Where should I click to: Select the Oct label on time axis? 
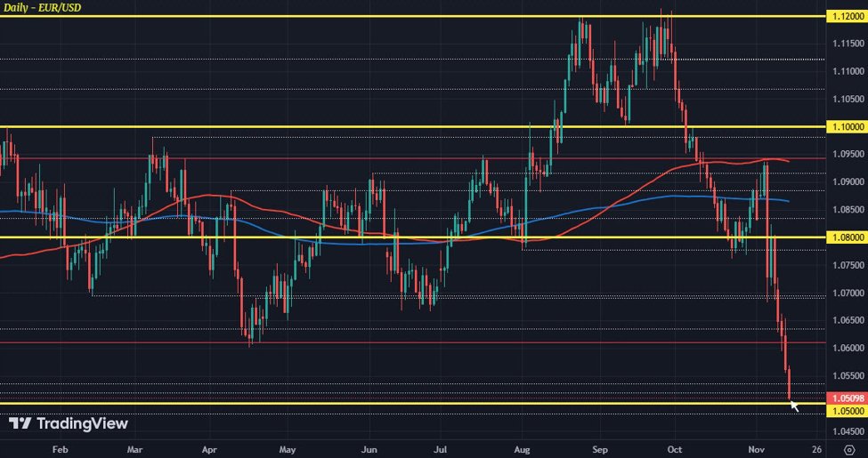674,449
